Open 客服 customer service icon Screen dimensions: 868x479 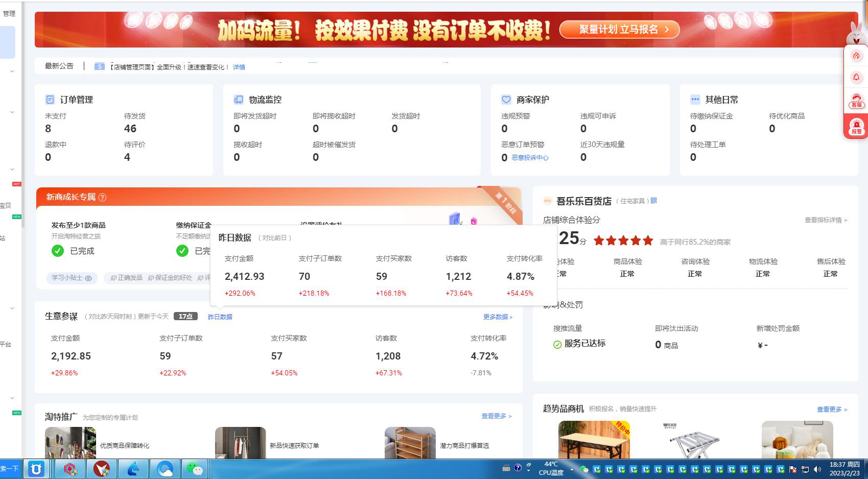[856, 100]
